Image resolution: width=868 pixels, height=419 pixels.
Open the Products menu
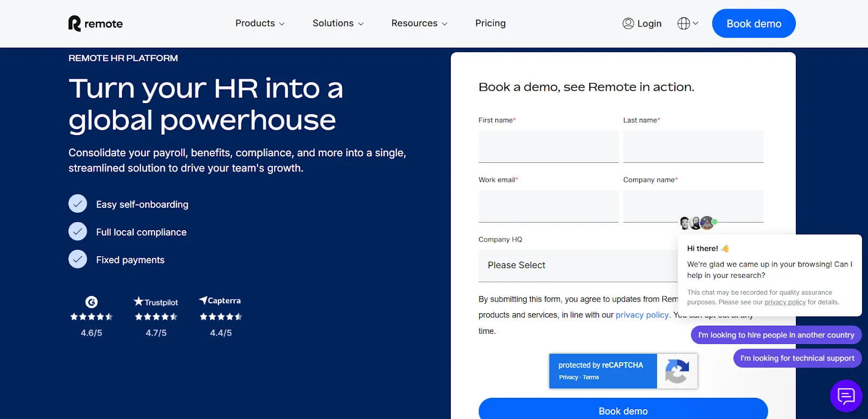point(260,23)
